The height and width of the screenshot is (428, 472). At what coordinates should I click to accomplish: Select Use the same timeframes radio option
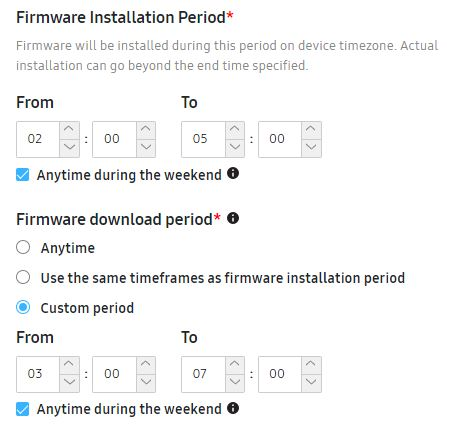tap(23, 277)
